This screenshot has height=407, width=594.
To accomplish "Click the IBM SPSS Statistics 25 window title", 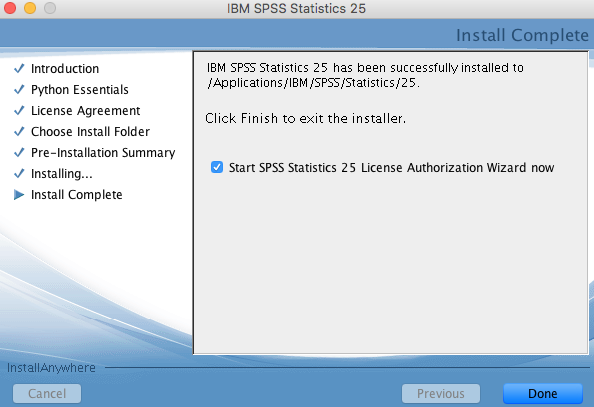I will click(x=296, y=8).
